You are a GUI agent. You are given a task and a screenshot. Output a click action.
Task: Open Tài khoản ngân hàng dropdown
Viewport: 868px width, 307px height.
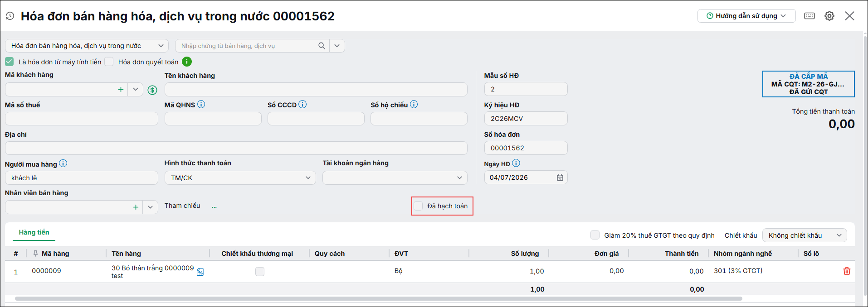click(x=395, y=177)
